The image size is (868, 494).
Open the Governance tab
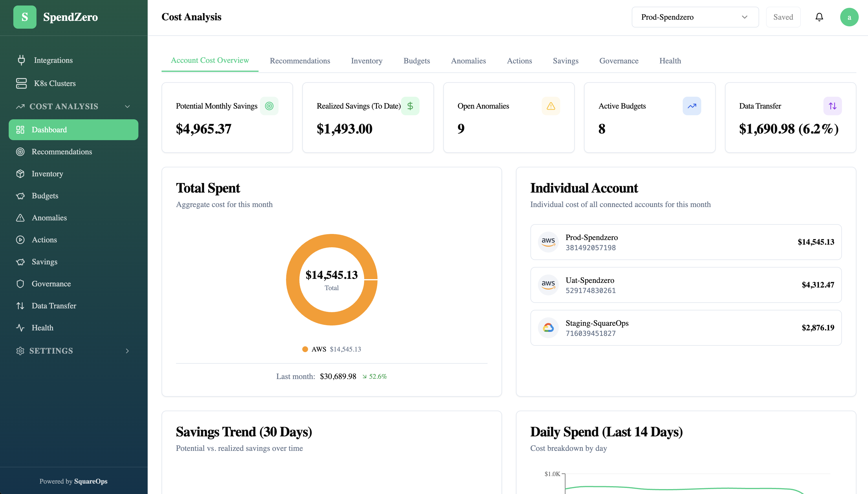(x=619, y=61)
